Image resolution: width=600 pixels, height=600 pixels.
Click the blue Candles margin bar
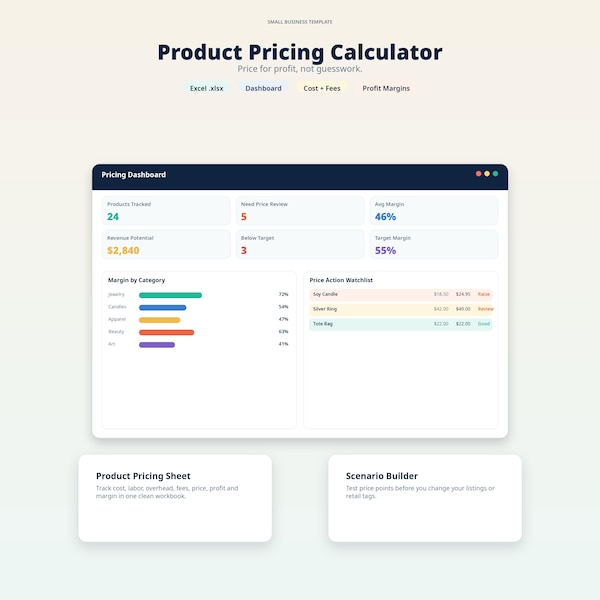(x=163, y=308)
